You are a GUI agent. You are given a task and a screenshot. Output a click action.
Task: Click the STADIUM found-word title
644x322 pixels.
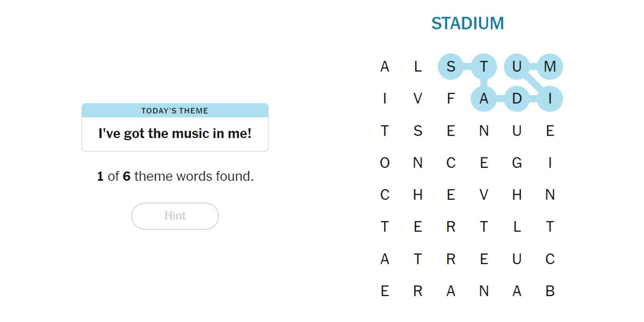pos(467,23)
